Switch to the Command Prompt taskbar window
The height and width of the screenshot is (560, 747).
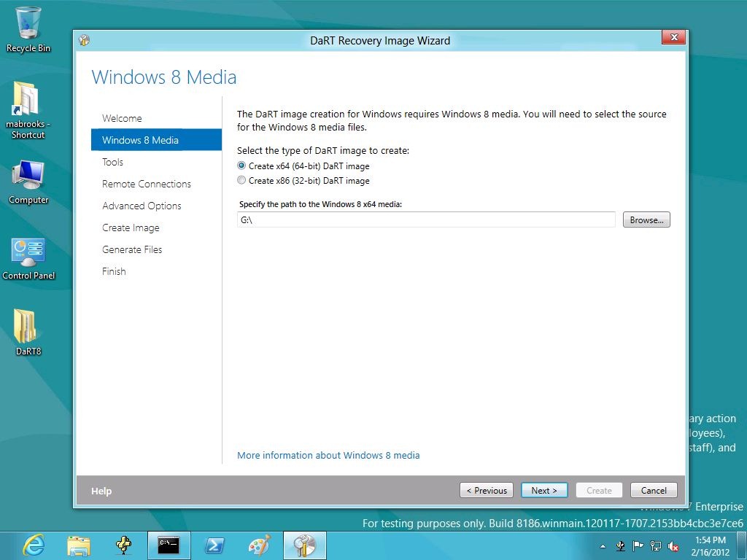click(169, 545)
